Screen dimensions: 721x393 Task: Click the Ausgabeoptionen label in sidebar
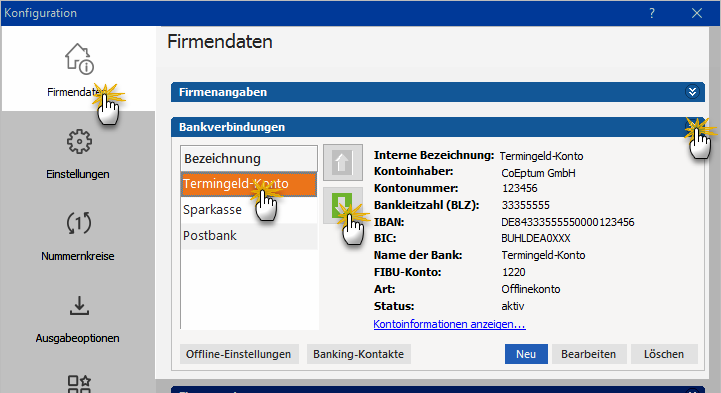tap(78, 338)
